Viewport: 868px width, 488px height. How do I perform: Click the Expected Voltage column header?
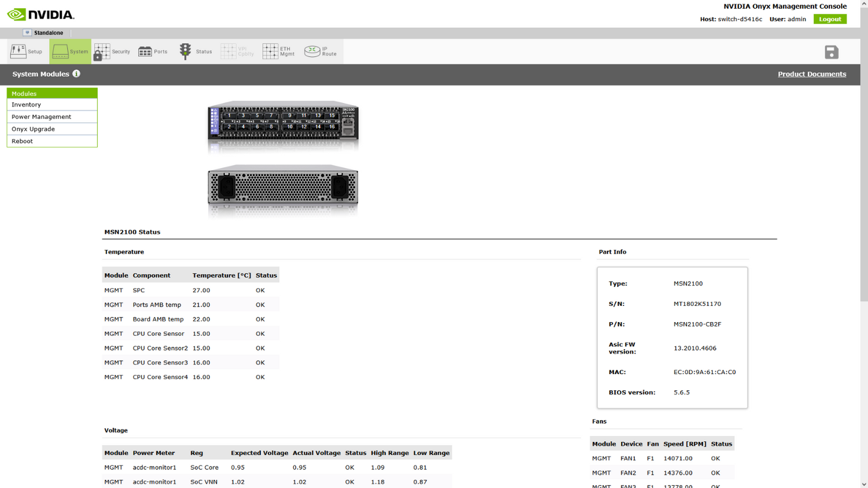[259, 453]
